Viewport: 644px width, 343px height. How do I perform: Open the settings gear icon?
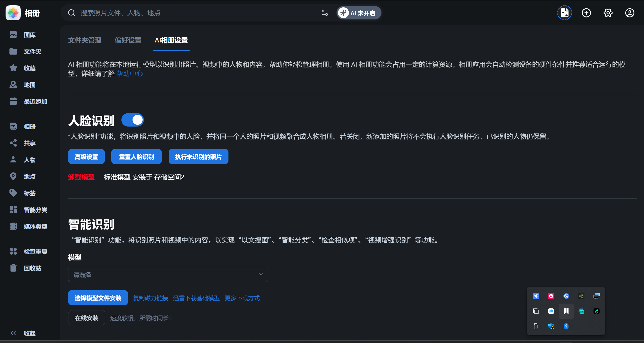tap(608, 13)
